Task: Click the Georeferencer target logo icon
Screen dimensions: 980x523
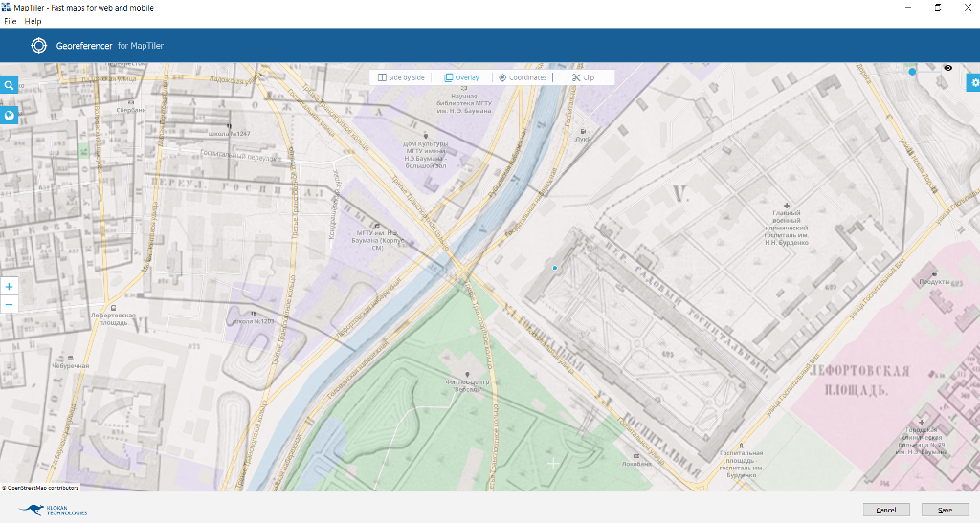Action: pos(38,46)
